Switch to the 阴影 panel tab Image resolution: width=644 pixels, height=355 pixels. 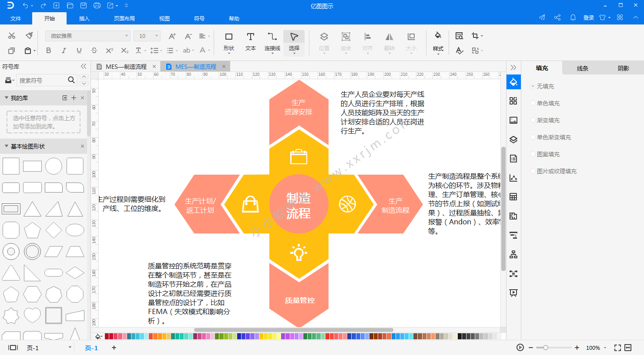623,68
